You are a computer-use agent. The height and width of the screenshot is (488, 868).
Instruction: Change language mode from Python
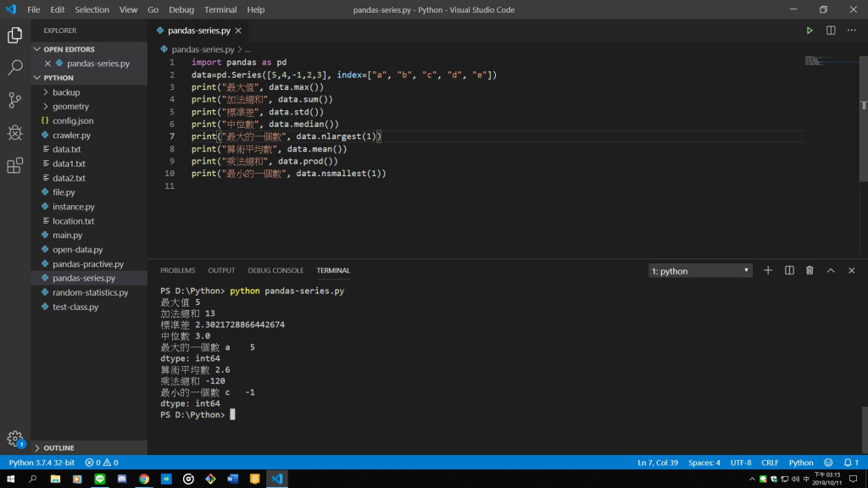pyautogui.click(x=800, y=463)
